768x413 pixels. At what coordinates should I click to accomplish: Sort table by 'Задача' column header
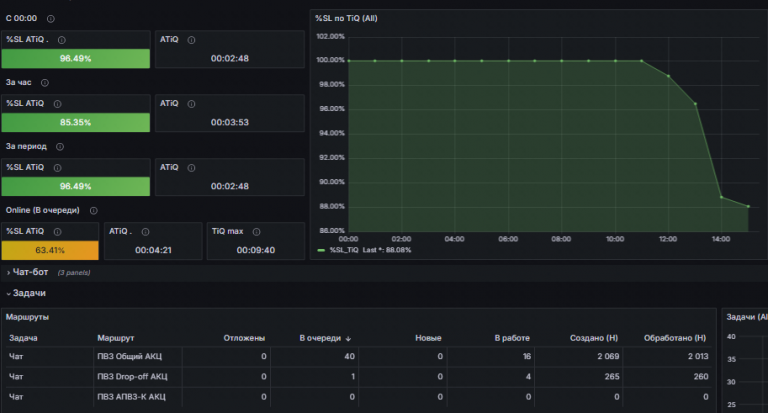(23, 338)
